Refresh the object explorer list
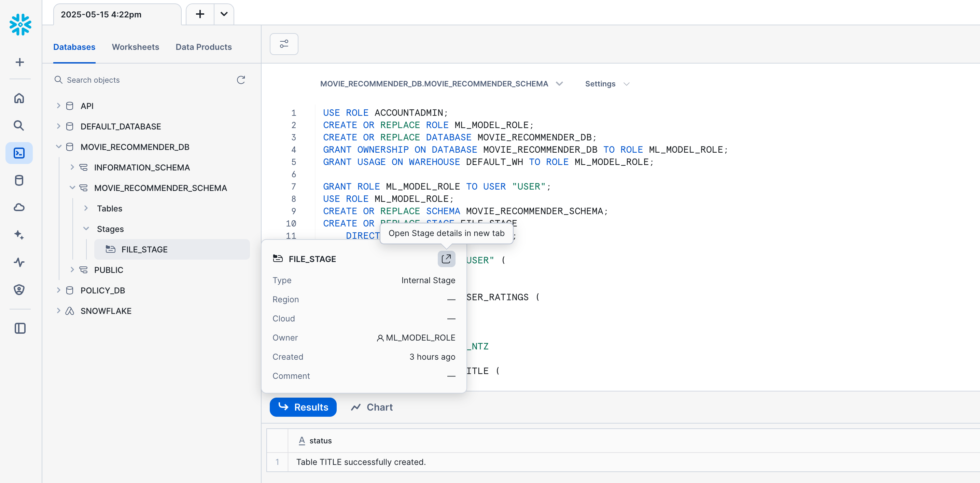Screen dimensions: 980x483 [x=241, y=80]
